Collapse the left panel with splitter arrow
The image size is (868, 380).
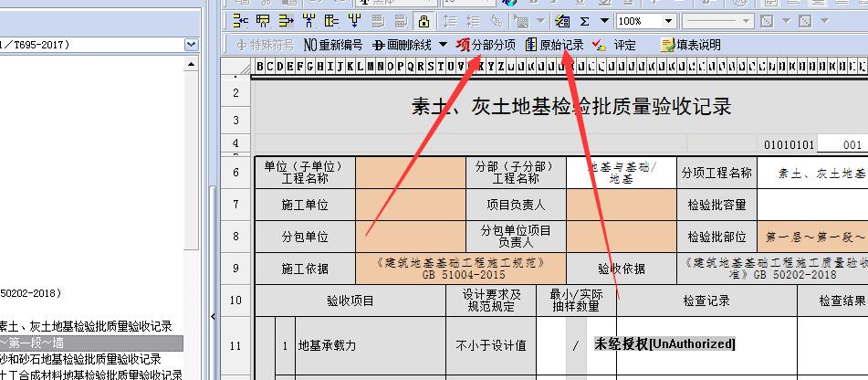[214, 316]
